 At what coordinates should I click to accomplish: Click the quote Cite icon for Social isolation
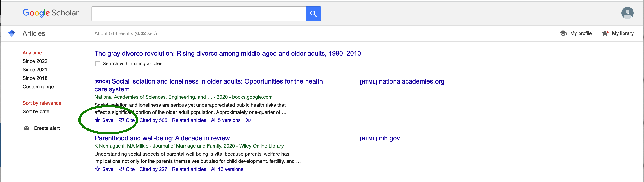pyautogui.click(x=121, y=120)
